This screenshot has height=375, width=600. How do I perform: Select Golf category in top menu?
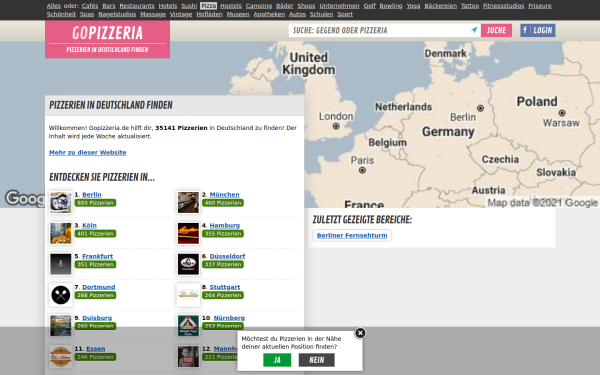point(369,6)
